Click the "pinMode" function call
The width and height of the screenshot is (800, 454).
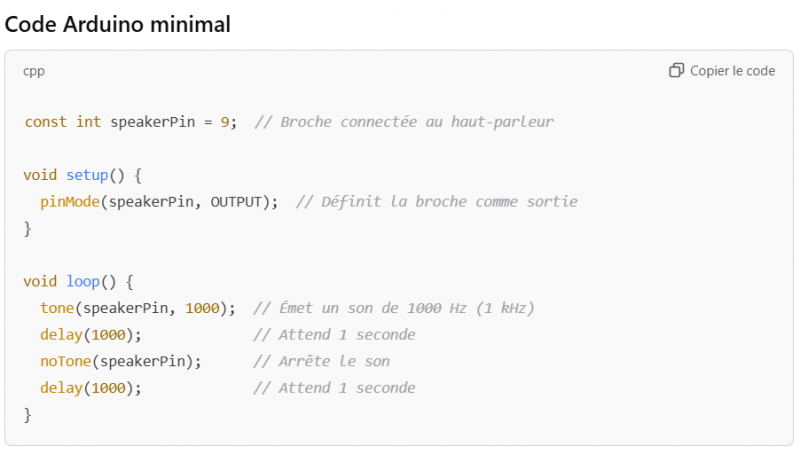pyautogui.click(x=70, y=202)
